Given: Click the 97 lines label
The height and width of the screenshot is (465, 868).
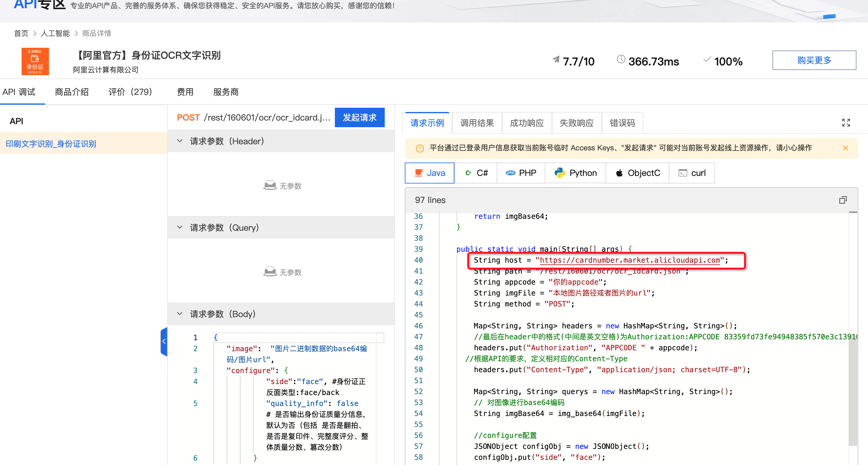Looking at the screenshot, I should (x=430, y=200).
